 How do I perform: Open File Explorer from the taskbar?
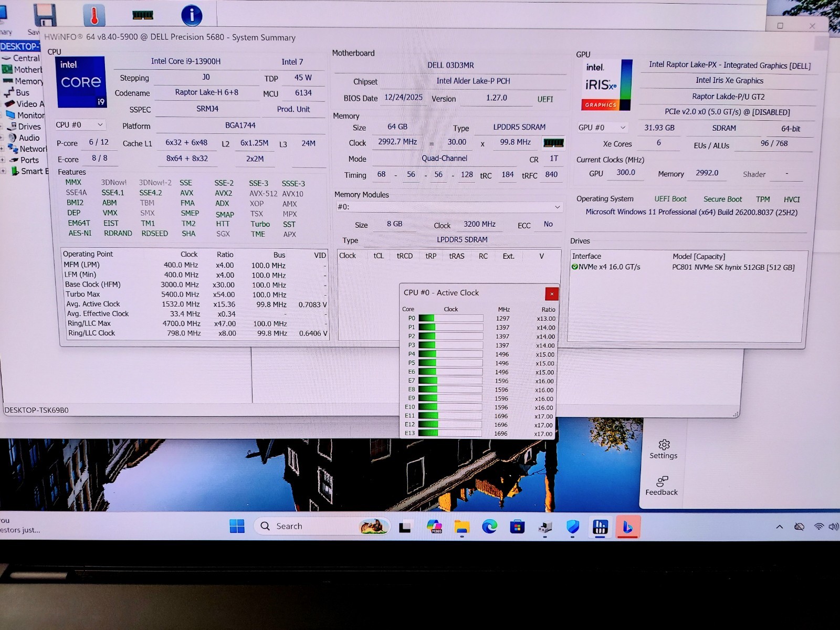[461, 527]
